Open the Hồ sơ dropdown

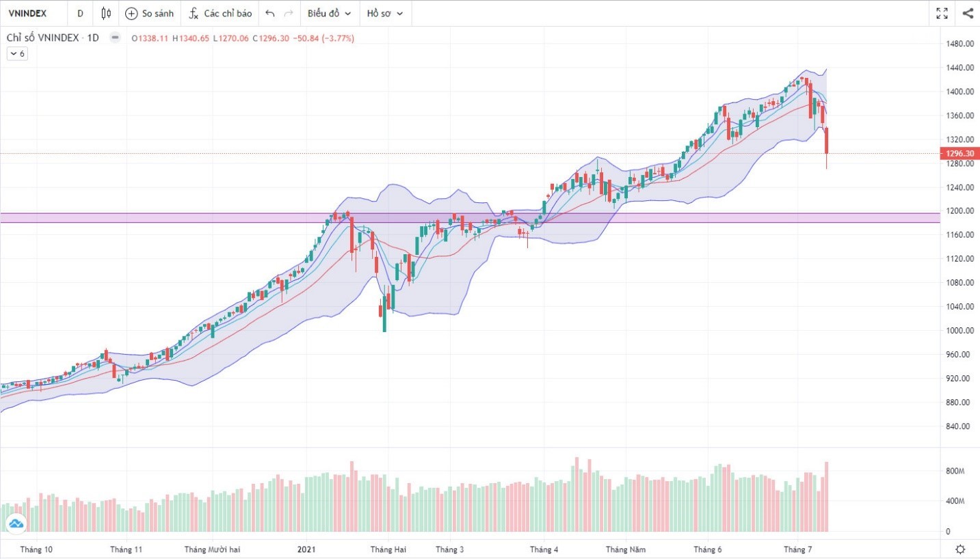[x=385, y=13]
